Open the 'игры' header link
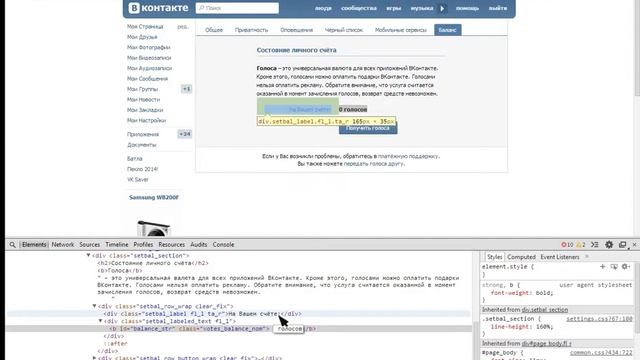This screenshot has height=360, width=640. click(394, 8)
